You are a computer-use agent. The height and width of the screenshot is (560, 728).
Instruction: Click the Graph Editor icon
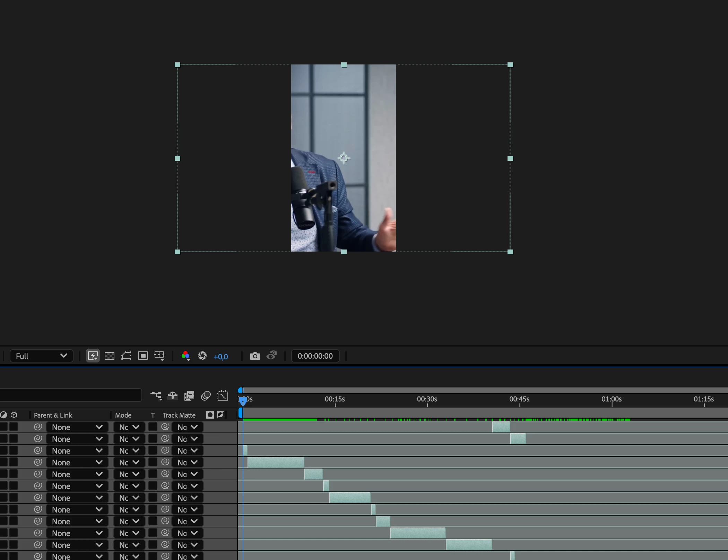click(223, 396)
